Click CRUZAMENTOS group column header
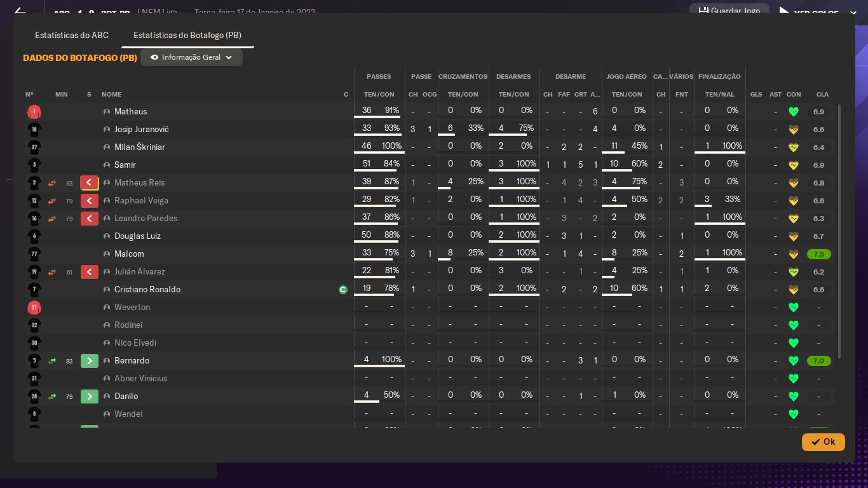Viewport: 868px width, 488px height. [x=463, y=76]
